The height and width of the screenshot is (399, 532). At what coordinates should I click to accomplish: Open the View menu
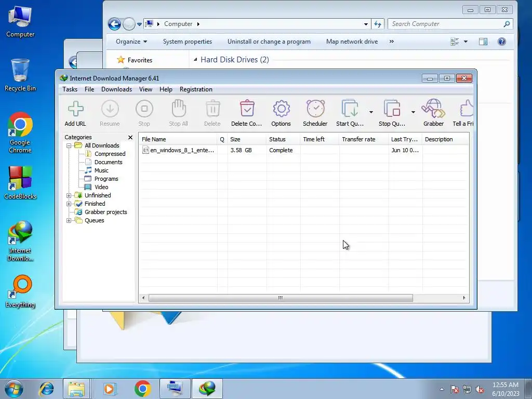pyautogui.click(x=145, y=89)
